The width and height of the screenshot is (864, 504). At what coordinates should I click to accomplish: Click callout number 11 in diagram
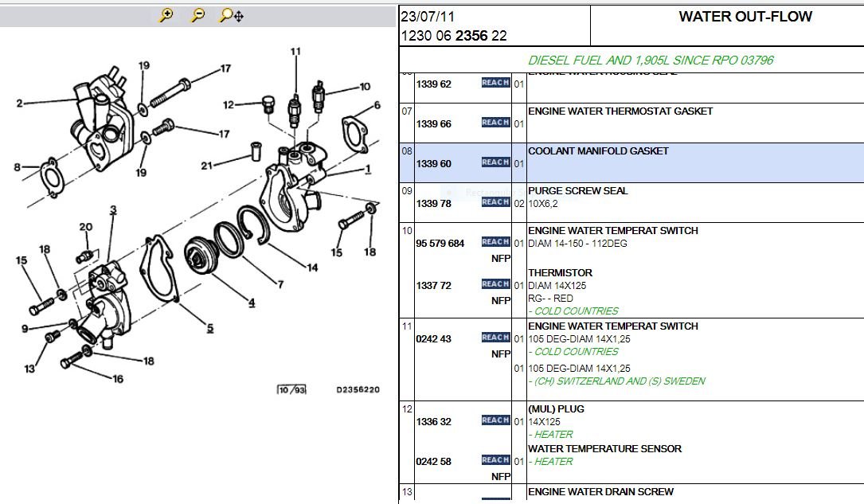click(x=295, y=51)
